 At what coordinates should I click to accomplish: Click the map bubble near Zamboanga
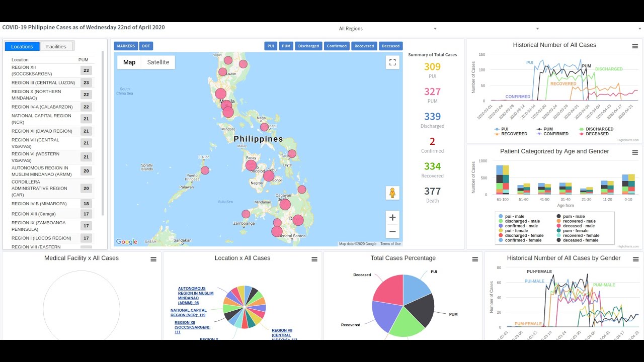[246, 214]
